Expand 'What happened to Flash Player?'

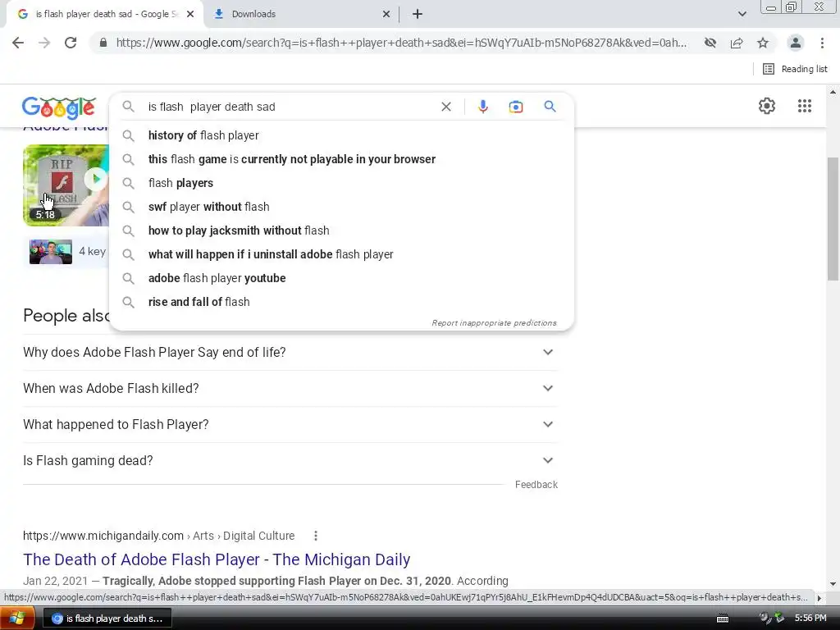click(x=290, y=424)
